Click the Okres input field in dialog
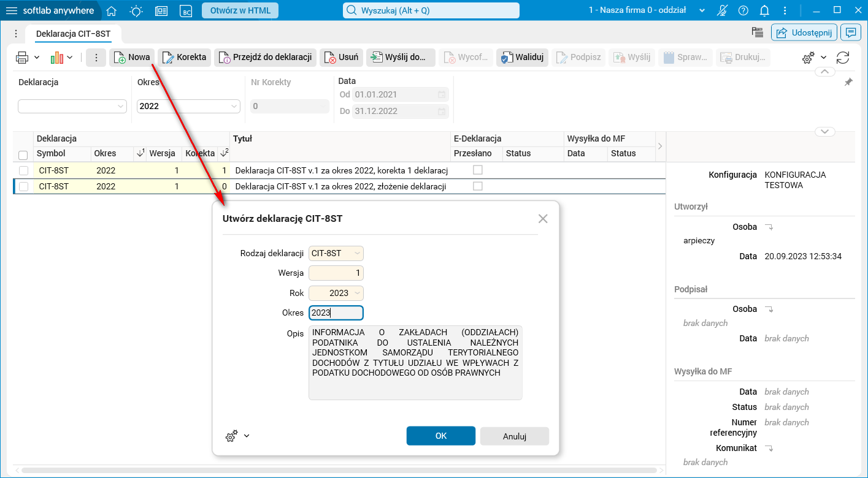Image resolution: width=868 pixels, height=478 pixels. click(336, 313)
